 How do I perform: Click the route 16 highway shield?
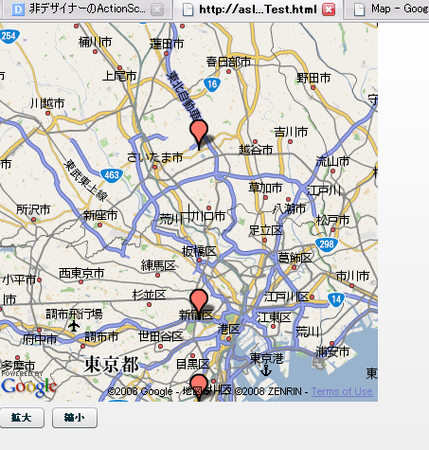click(212, 85)
